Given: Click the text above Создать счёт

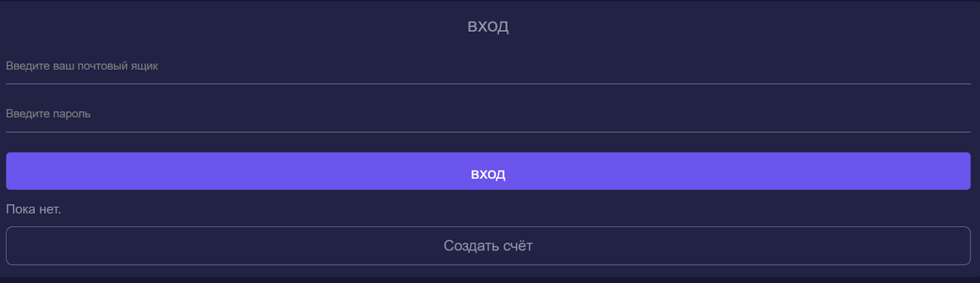Looking at the screenshot, I should pos(34,209).
